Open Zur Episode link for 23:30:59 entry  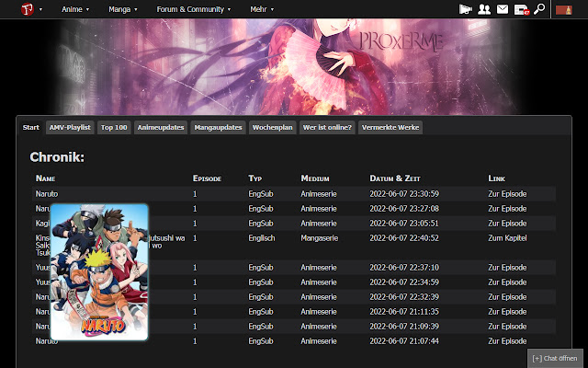[x=507, y=194]
